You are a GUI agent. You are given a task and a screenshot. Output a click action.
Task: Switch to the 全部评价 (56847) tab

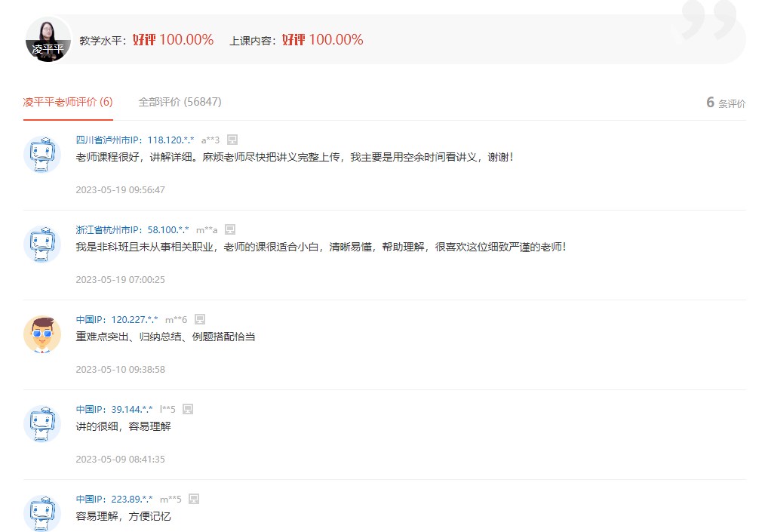coord(180,102)
